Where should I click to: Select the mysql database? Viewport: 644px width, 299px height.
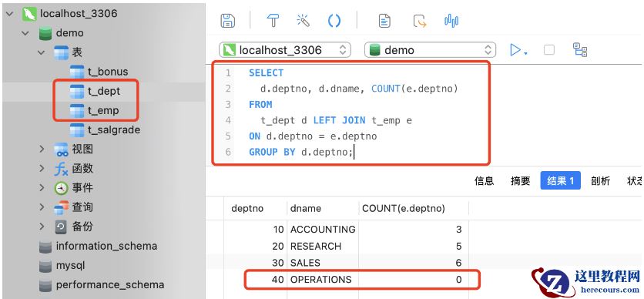tap(70, 265)
